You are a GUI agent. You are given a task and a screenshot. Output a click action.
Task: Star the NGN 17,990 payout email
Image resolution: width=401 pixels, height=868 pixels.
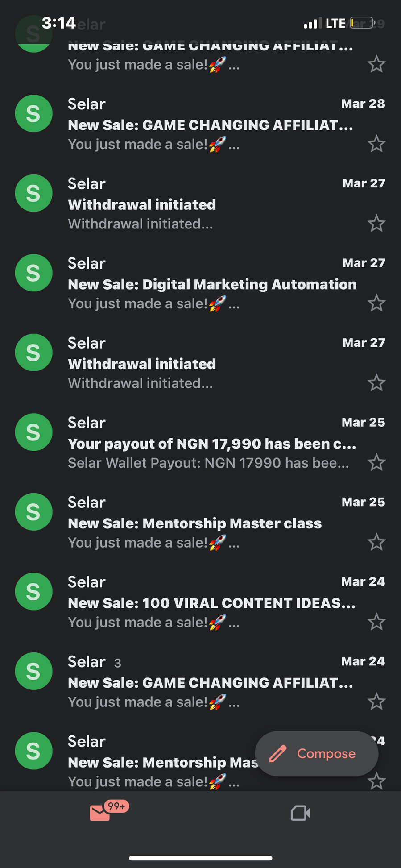(x=376, y=463)
